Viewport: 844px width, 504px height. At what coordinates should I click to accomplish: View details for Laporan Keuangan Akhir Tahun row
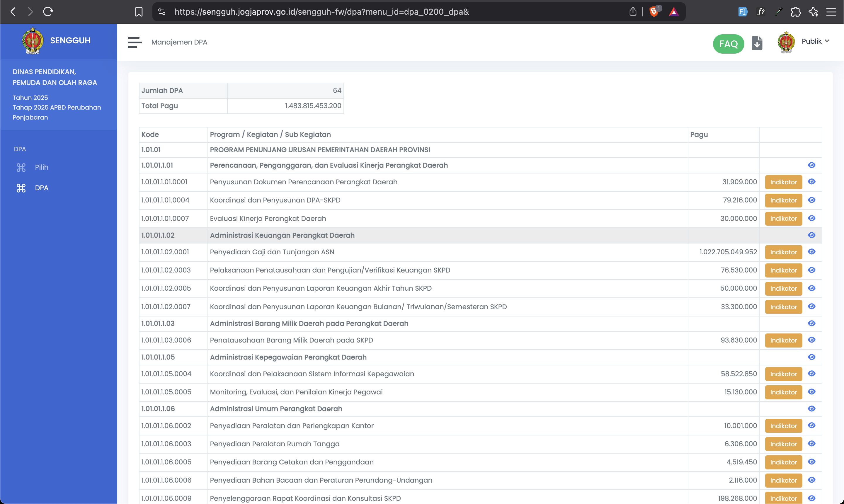[811, 288]
